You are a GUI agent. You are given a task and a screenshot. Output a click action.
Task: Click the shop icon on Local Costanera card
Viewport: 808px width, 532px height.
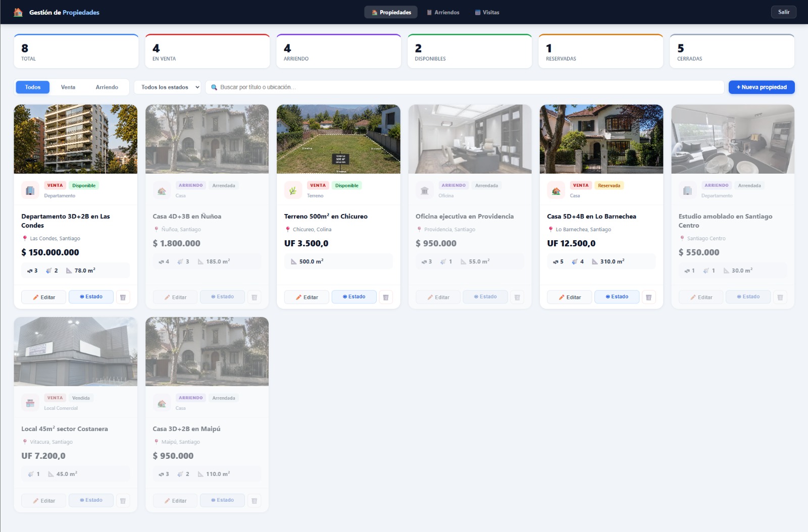click(30, 403)
